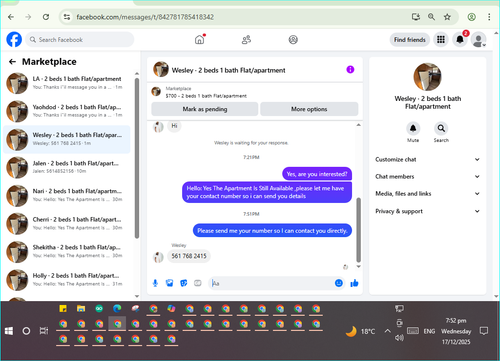Open Holly - 2 beds conversation
This screenshot has width=500, height=361.
click(67, 279)
